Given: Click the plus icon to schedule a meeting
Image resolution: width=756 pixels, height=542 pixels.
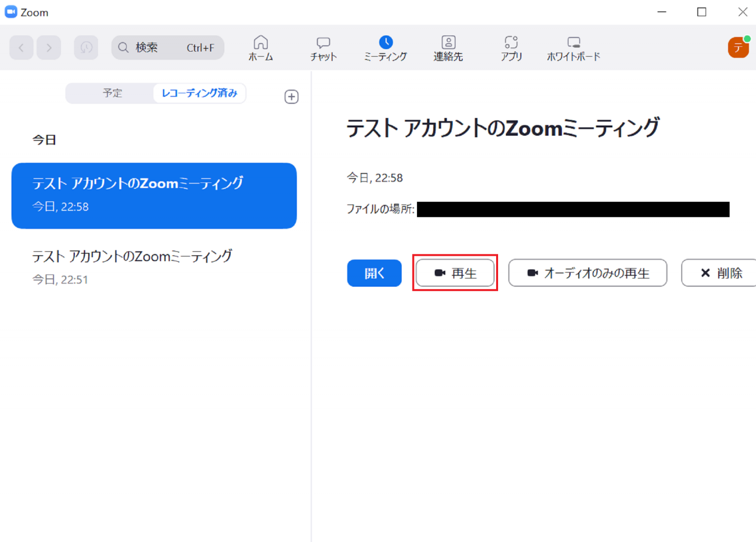Looking at the screenshot, I should pyautogui.click(x=291, y=96).
